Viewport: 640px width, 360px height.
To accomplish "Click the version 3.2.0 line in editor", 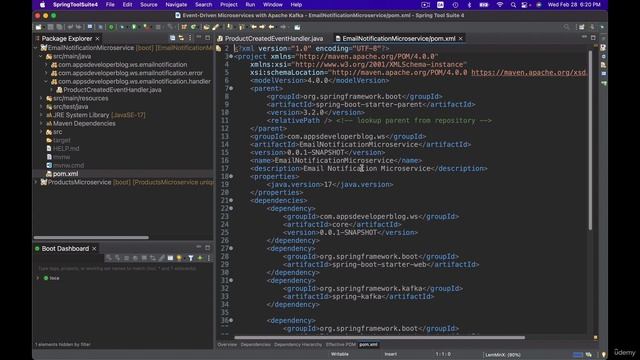I will 316,112.
